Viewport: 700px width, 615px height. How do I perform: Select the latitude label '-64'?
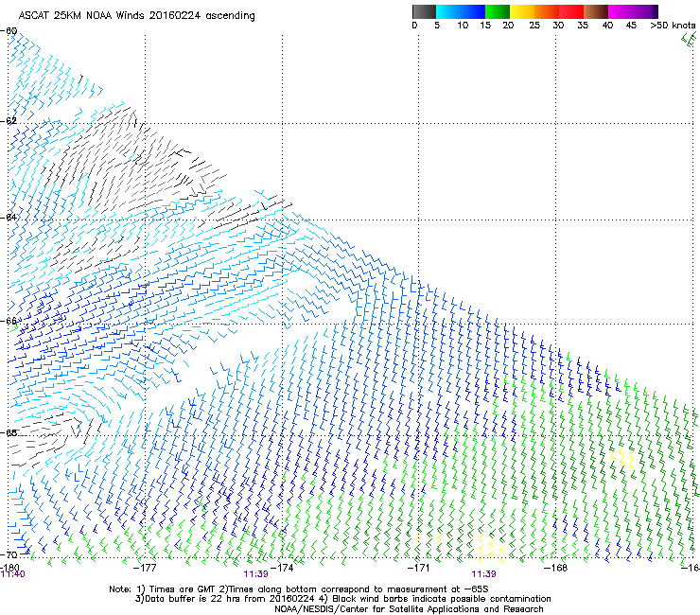(x=9, y=218)
